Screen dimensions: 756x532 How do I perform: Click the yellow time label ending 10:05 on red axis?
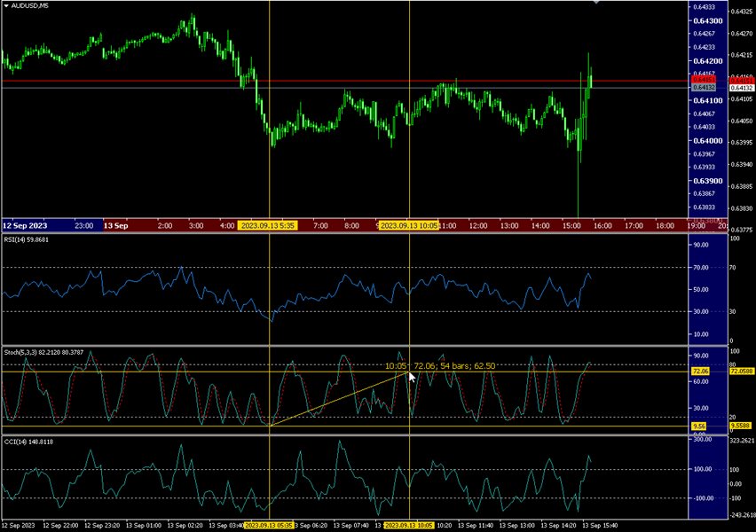pyautogui.click(x=409, y=225)
